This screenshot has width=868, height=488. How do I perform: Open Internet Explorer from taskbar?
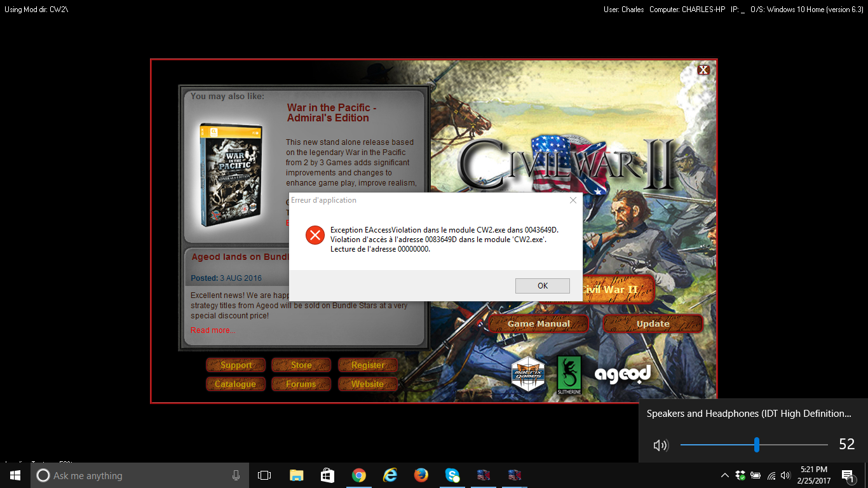tap(390, 475)
